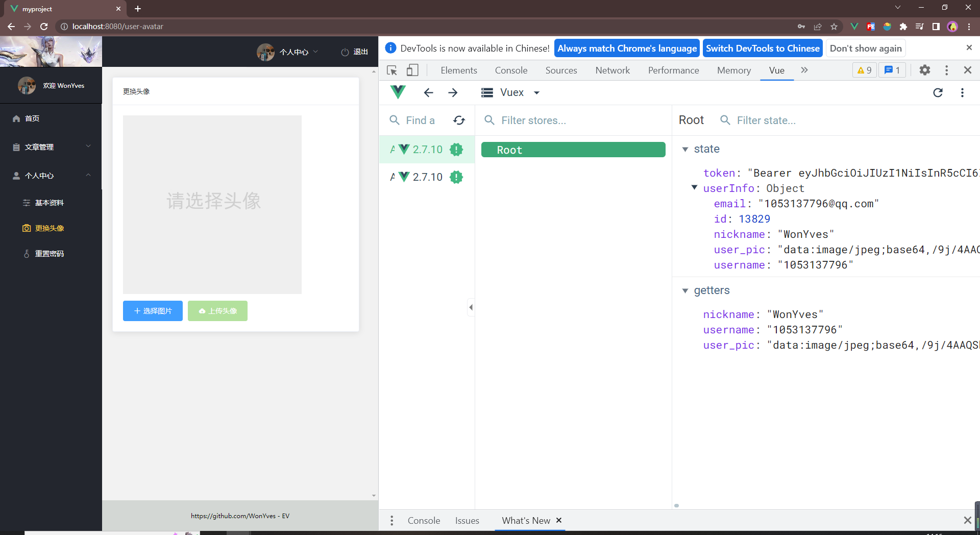Click the Switch DevTools to Chinese button
This screenshot has height=535, width=980.
[x=762, y=48]
